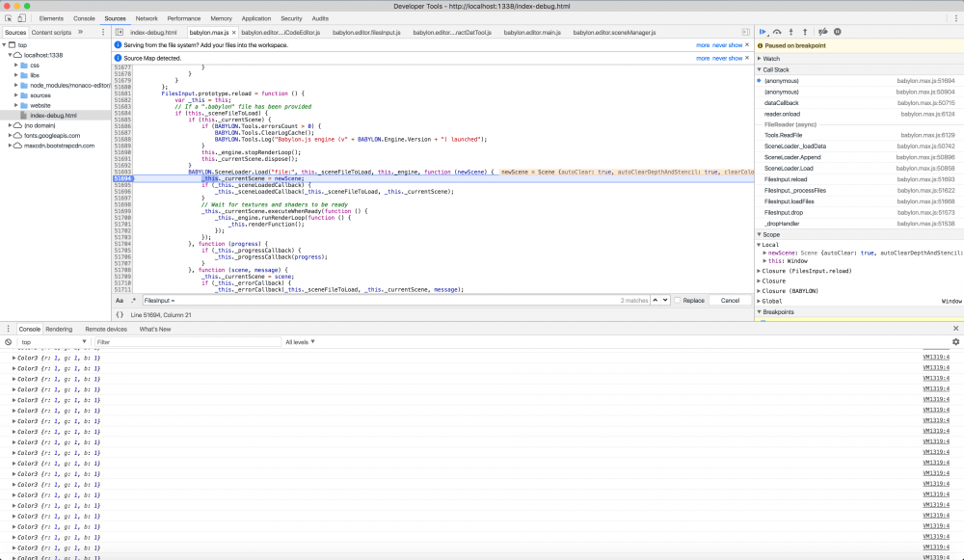Screen dimensions: 964x560
Task: Go to next search match
Action: click(x=665, y=300)
